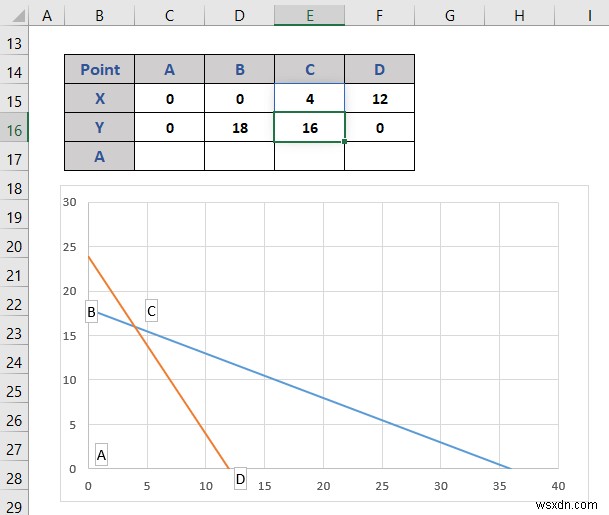The height and width of the screenshot is (515, 609).
Task: Select column H header
Action: click(x=519, y=16)
